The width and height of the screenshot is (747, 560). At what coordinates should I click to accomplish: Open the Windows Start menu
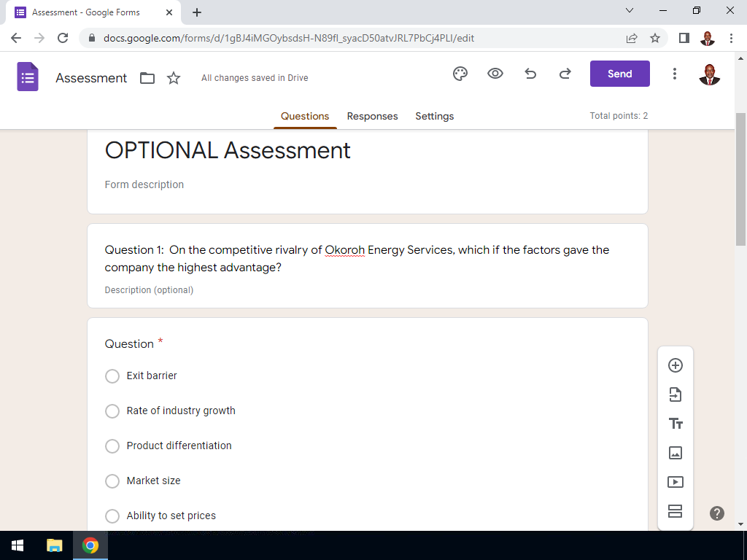[18, 545]
